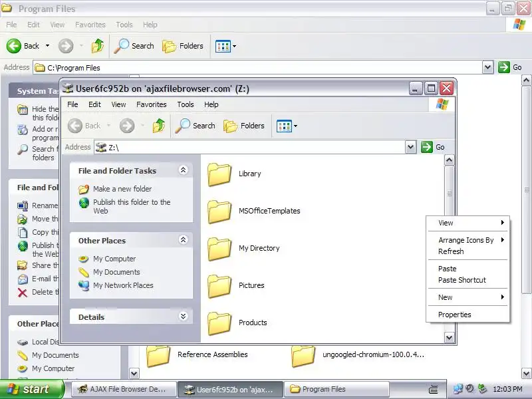
Task: Open address dropdown in Z: window
Action: pyautogui.click(x=410, y=147)
